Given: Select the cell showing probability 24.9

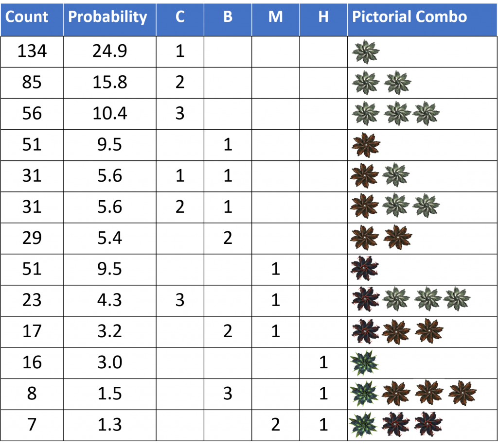Looking at the screenshot, I should 109,51.
